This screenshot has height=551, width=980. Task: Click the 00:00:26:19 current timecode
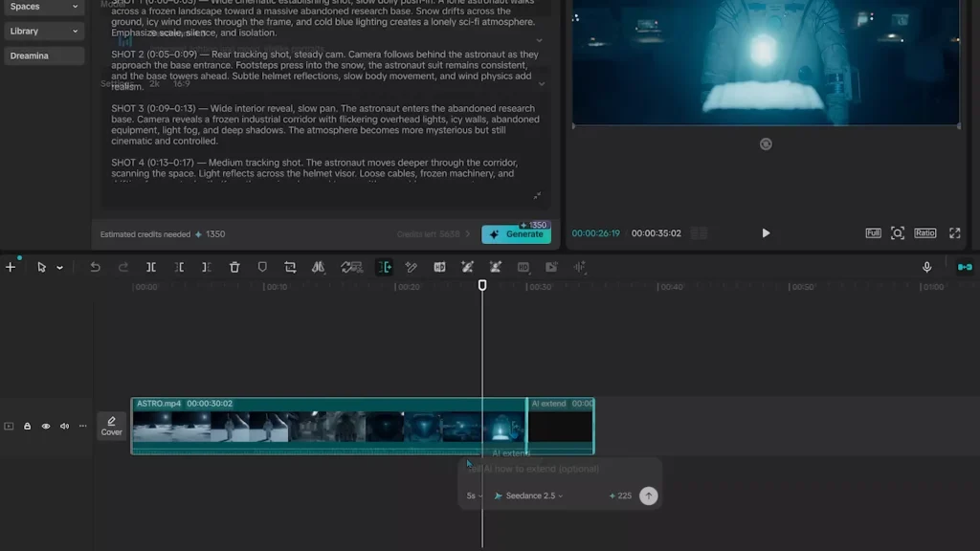tap(595, 233)
